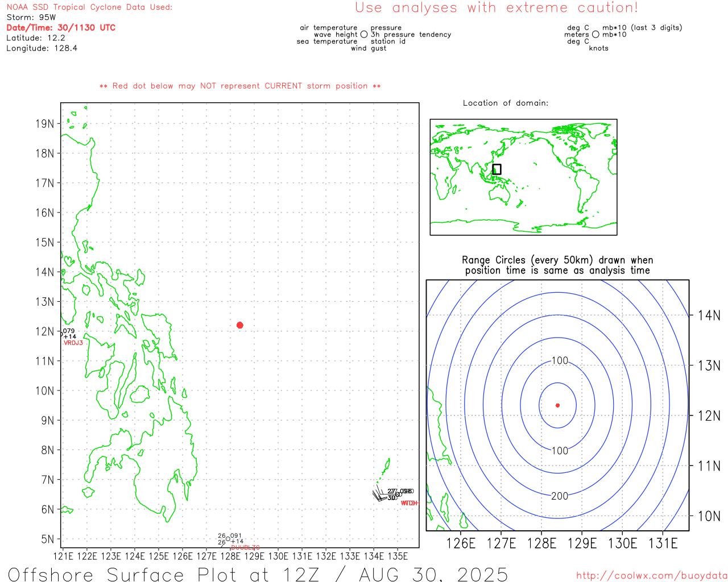Click the '135E' longitude label on main map
The image size is (728, 582).
coord(398,556)
